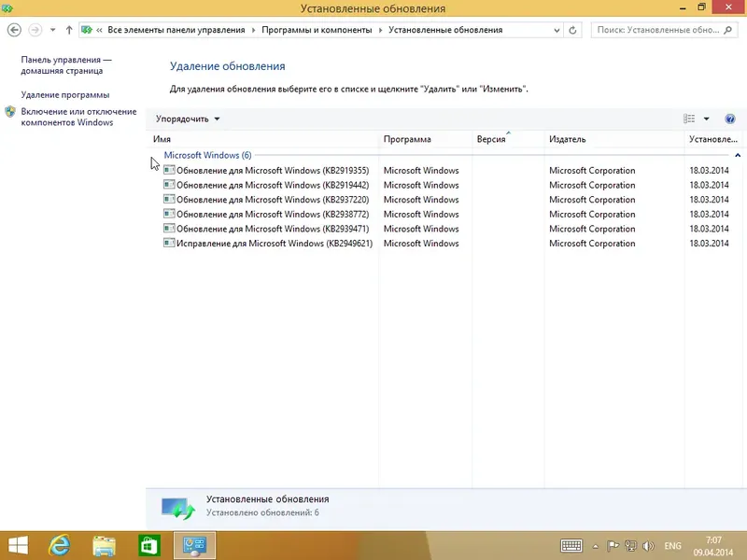747x560 pixels.
Task: Click 'Microsoft Corporation' in KB2919355 row
Action: pos(592,171)
